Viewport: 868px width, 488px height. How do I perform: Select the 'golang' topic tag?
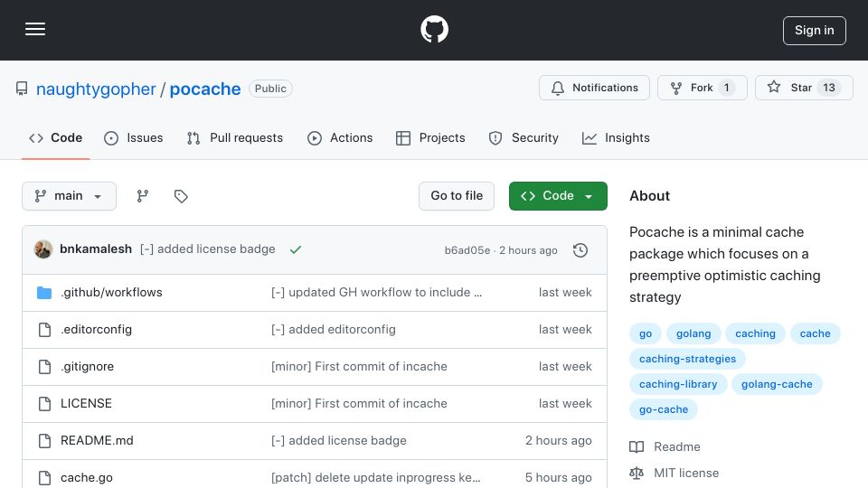(693, 333)
